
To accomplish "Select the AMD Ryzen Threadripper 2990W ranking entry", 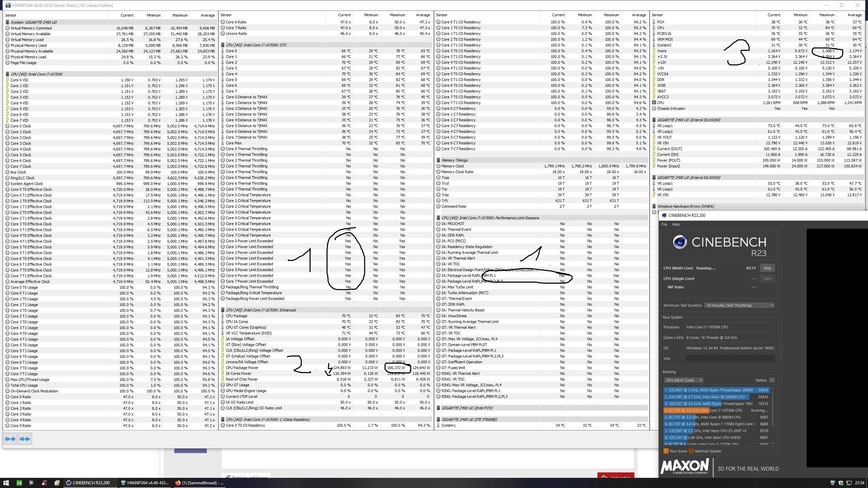I will (717, 390).
